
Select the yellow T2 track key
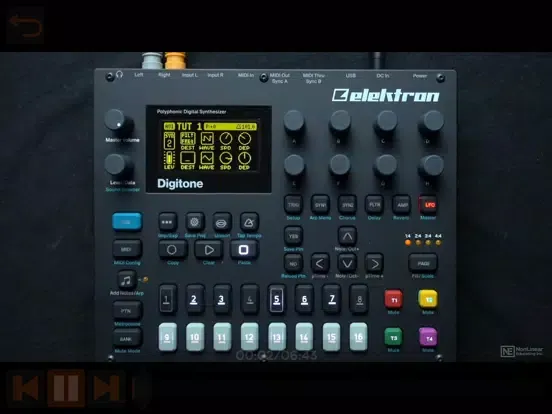pyautogui.click(x=428, y=299)
